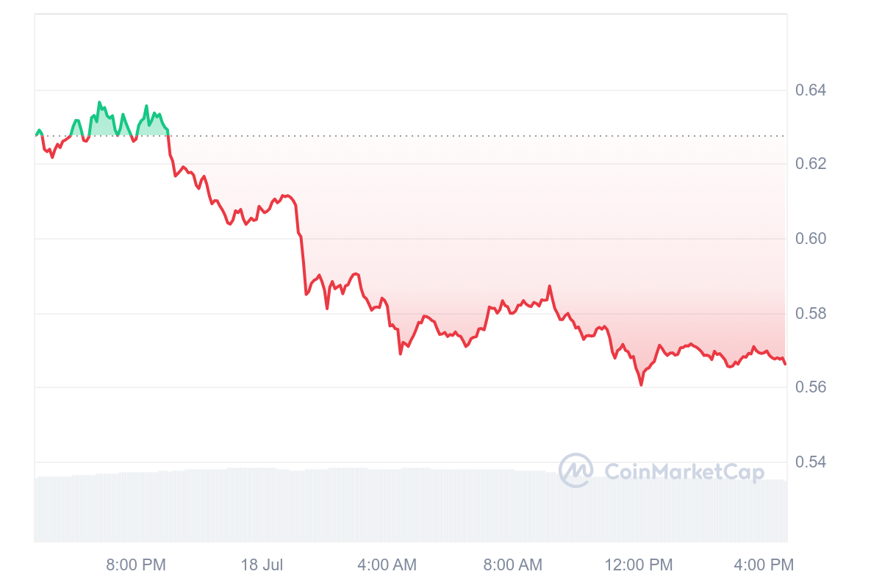Click the 4:00 PM time axis label
Image resolution: width=882 pixels, height=588 pixels.
coord(764,565)
